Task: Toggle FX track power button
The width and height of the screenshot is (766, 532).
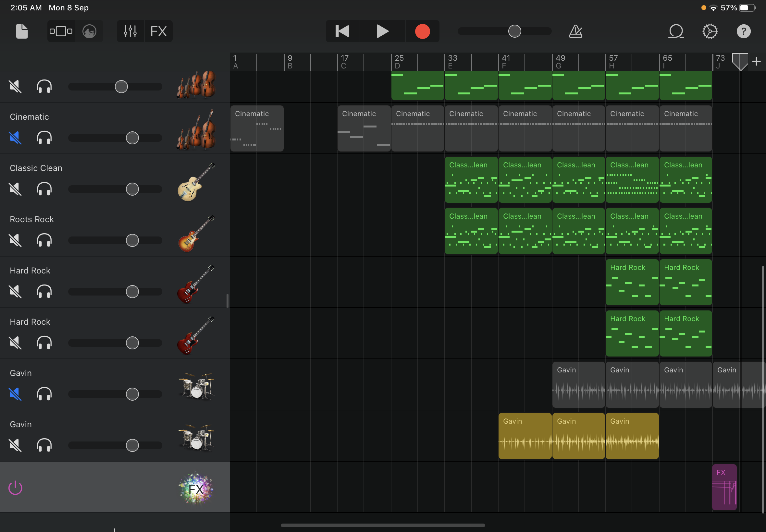Action: click(x=15, y=488)
